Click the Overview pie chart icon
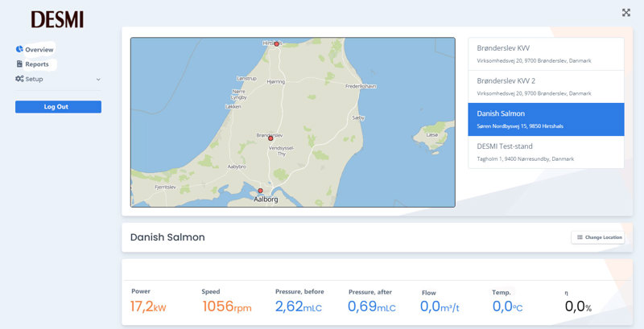The width and height of the screenshot is (644, 329). tap(19, 49)
